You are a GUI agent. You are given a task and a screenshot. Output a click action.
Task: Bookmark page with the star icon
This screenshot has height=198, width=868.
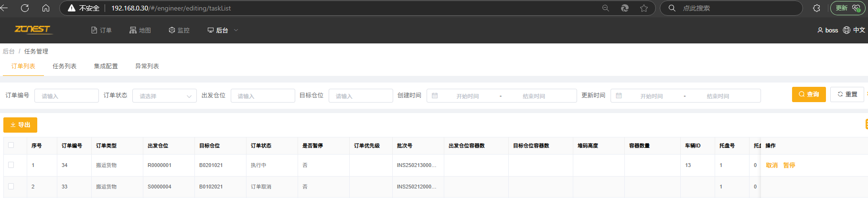[644, 8]
